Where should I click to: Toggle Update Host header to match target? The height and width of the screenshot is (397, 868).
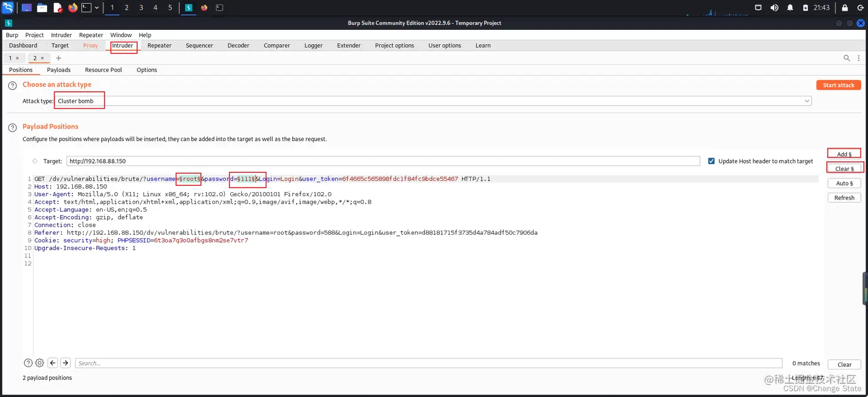click(x=712, y=161)
